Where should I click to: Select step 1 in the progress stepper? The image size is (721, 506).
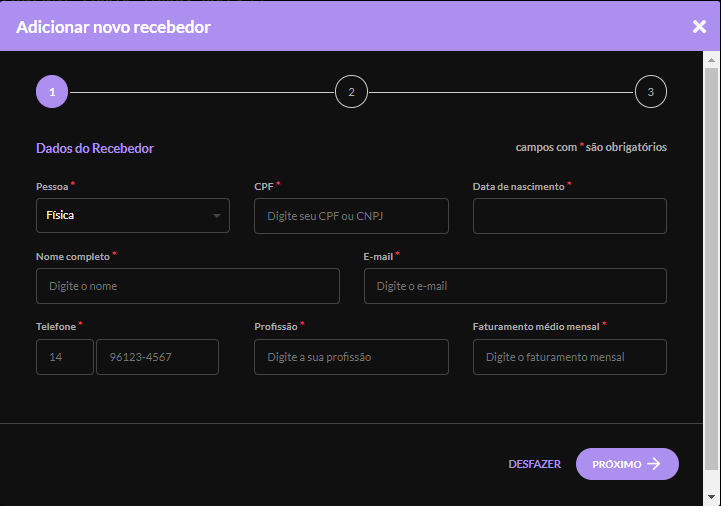(x=52, y=92)
